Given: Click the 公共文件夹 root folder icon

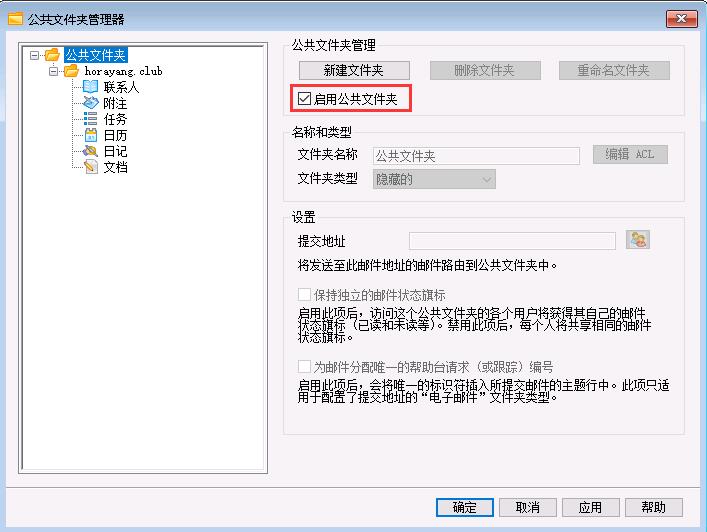Looking at the screenshot, I should coord(52,55).
